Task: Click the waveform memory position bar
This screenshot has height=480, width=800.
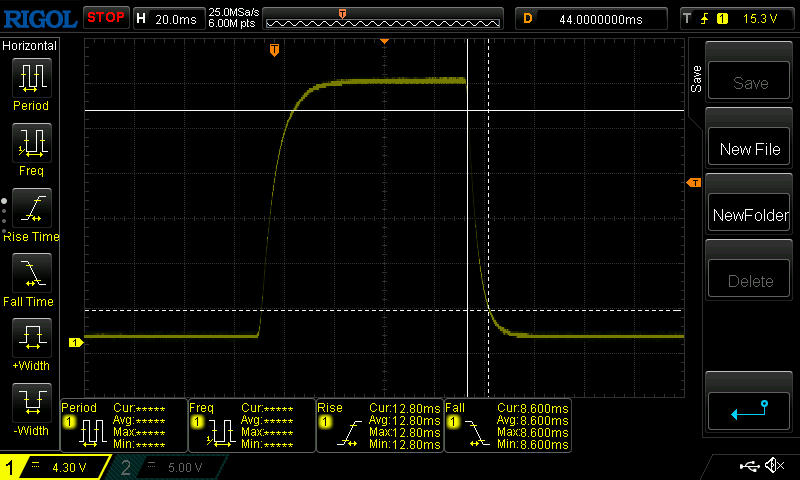Action: click(x=383, y=18)
